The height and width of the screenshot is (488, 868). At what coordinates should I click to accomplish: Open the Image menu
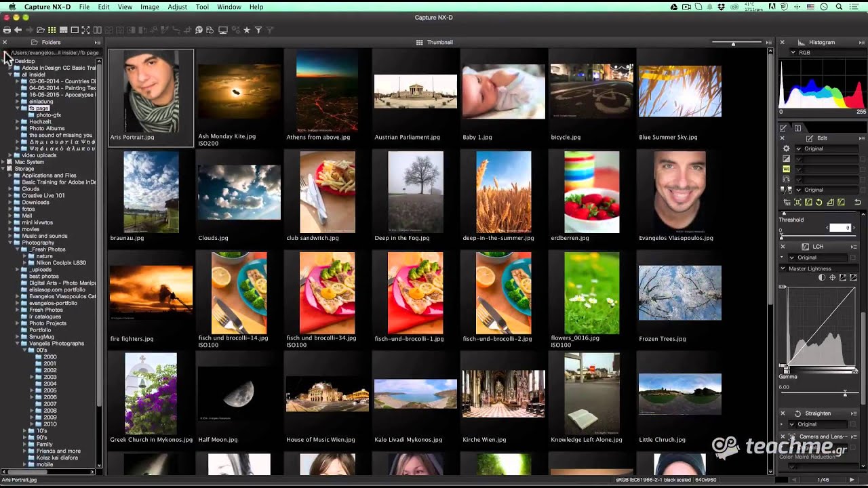coord(149,7)
